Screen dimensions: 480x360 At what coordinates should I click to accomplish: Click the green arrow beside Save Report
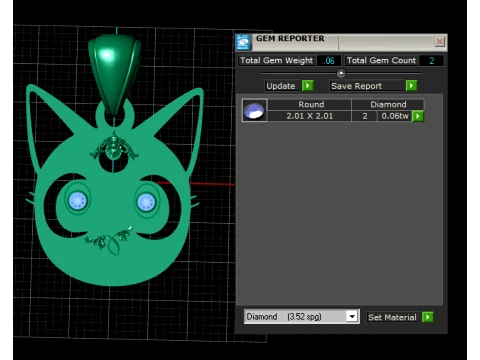(411, 86)
